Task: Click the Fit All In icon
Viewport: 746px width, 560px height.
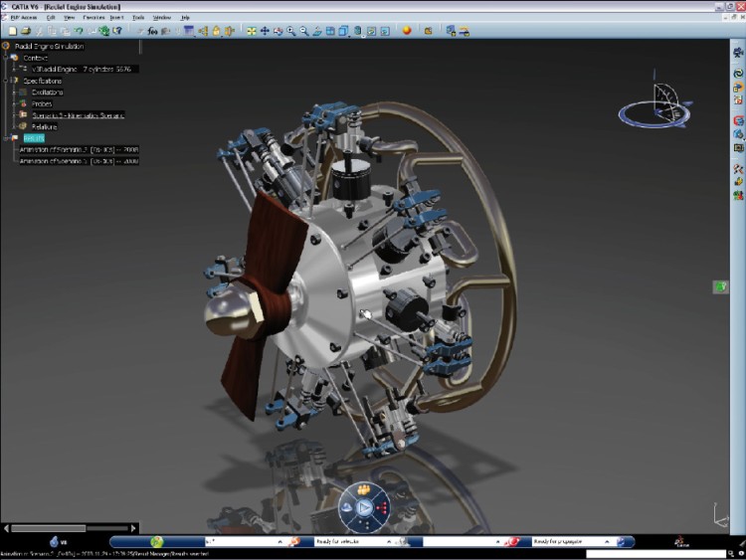Action: [252, 31]
